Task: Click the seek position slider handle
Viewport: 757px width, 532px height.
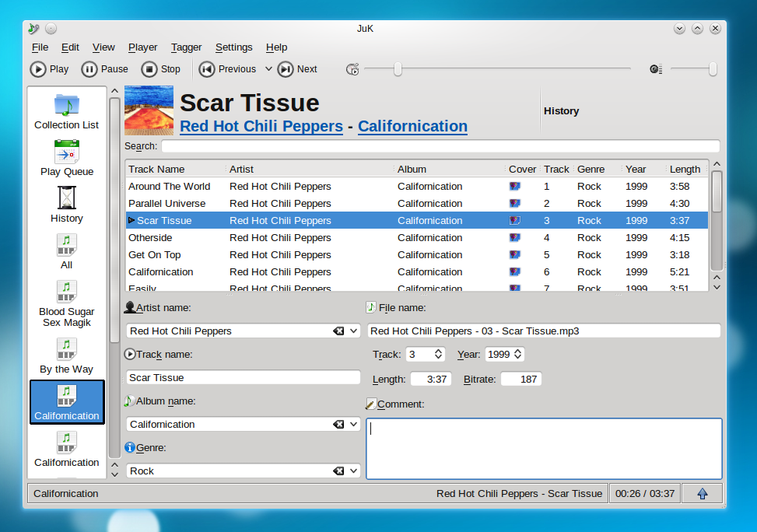Action: (398, 69)
